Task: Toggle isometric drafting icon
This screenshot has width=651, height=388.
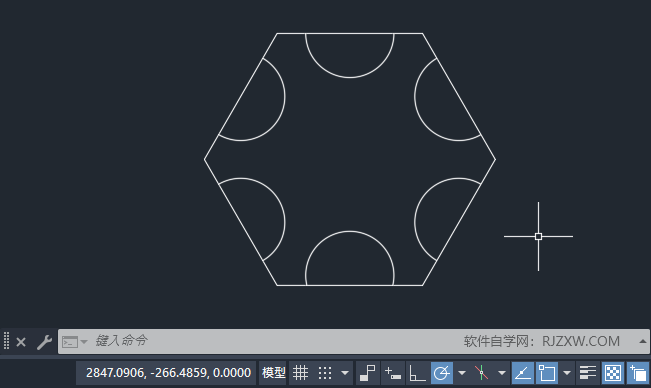Action: [x=482, y=373]
